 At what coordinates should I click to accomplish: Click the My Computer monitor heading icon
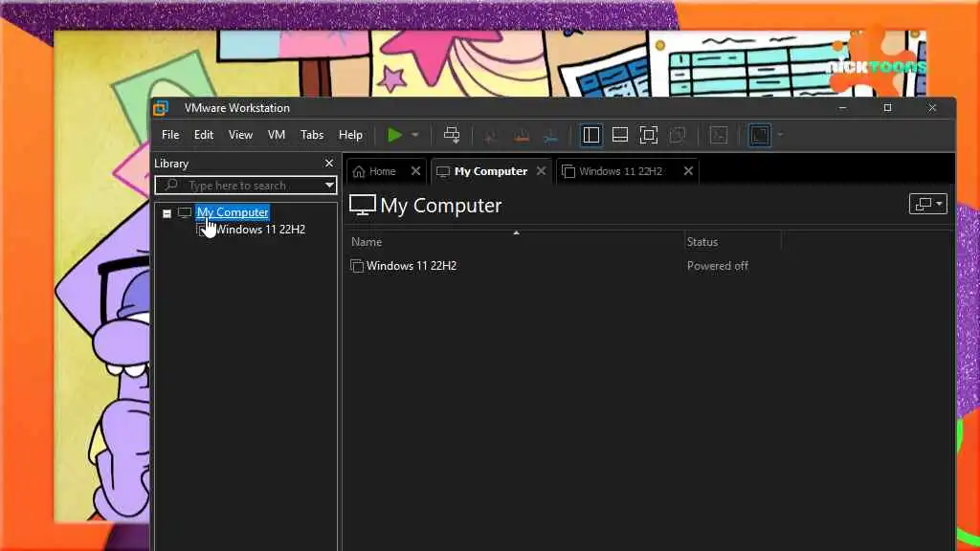(x=362, y=205)
